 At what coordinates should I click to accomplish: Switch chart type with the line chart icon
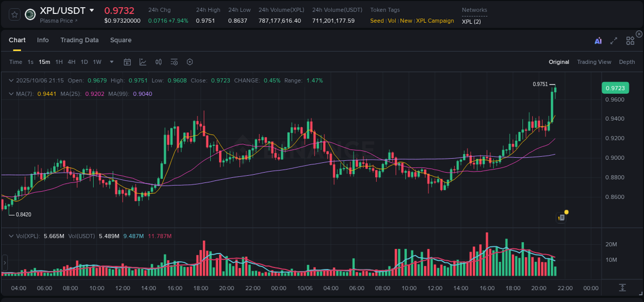point(142,62)
